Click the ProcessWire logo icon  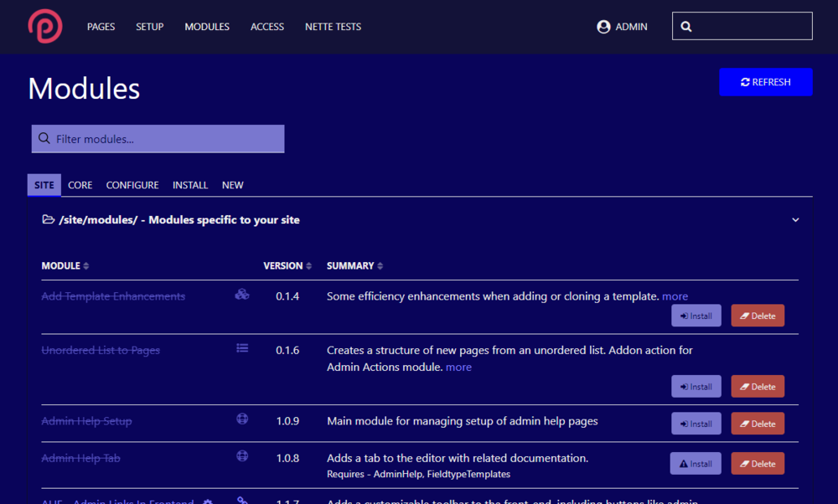(x=44, y=26)
